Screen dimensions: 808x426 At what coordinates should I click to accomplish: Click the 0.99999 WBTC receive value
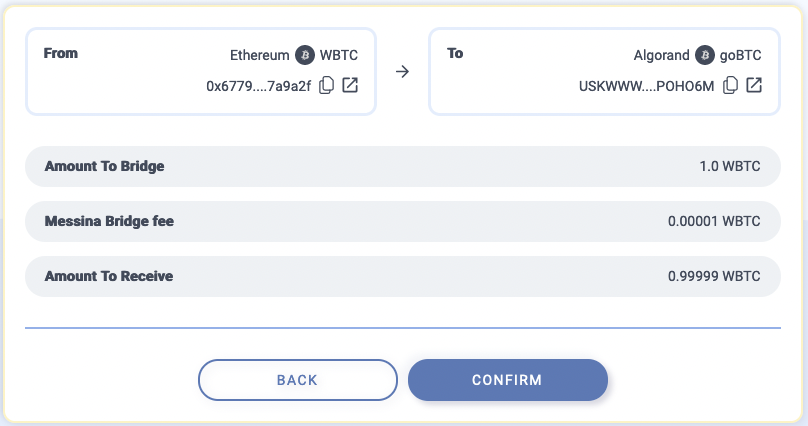click(714, 277)
